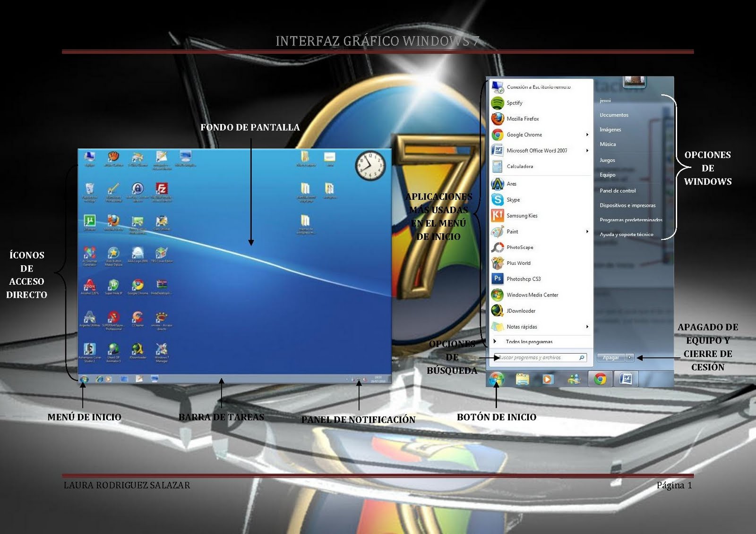Image resolution: width=756 pixels, height=534 pixels.
Task: Expand the Google Chrome submenu arrow
Action: click(x=587, y=135)
